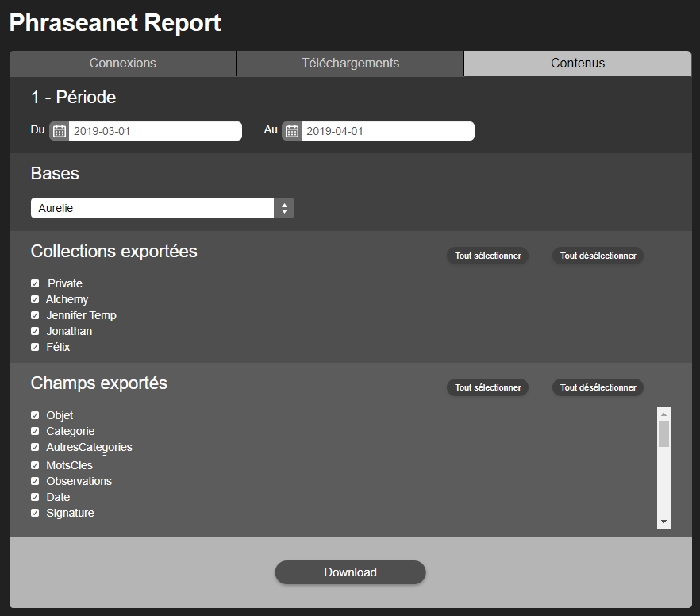The height and width of the screenshot is (616, 700).
Task: Uncheck the Private collection checkbox
Action: (35, 283)
